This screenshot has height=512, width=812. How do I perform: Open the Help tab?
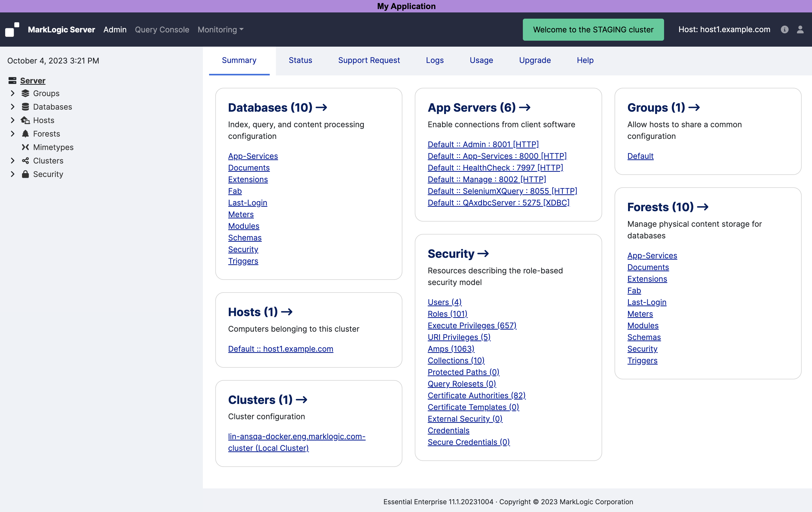pyautogui.click(x=585, y=60)
